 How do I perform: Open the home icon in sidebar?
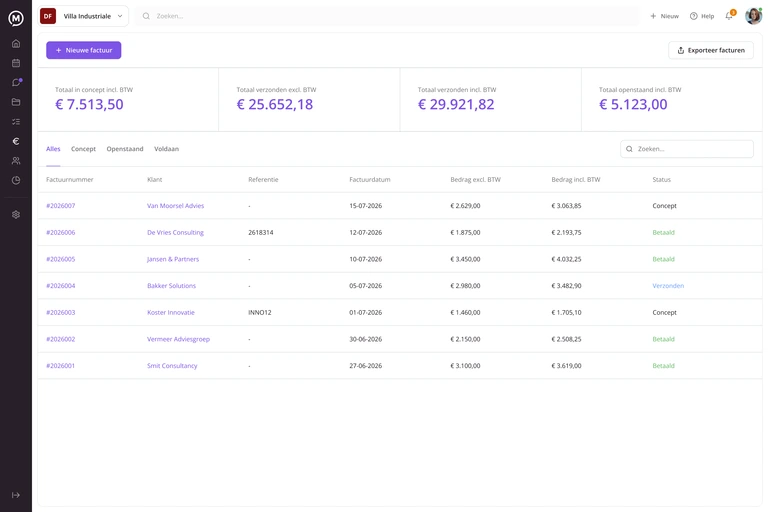coord(16,44)
